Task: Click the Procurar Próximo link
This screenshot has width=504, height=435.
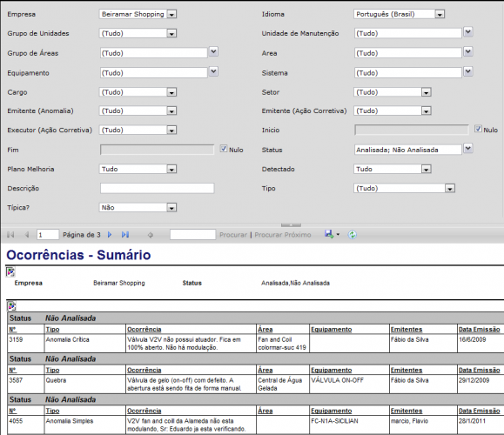Action: [x=283, y=235]
